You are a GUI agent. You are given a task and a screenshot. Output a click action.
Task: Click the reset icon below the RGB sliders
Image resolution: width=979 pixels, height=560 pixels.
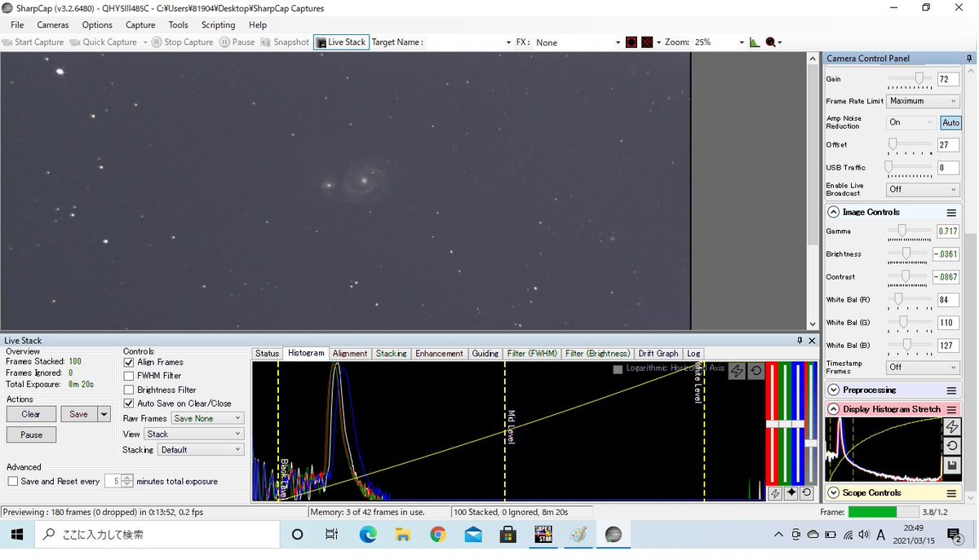point(806,493)
